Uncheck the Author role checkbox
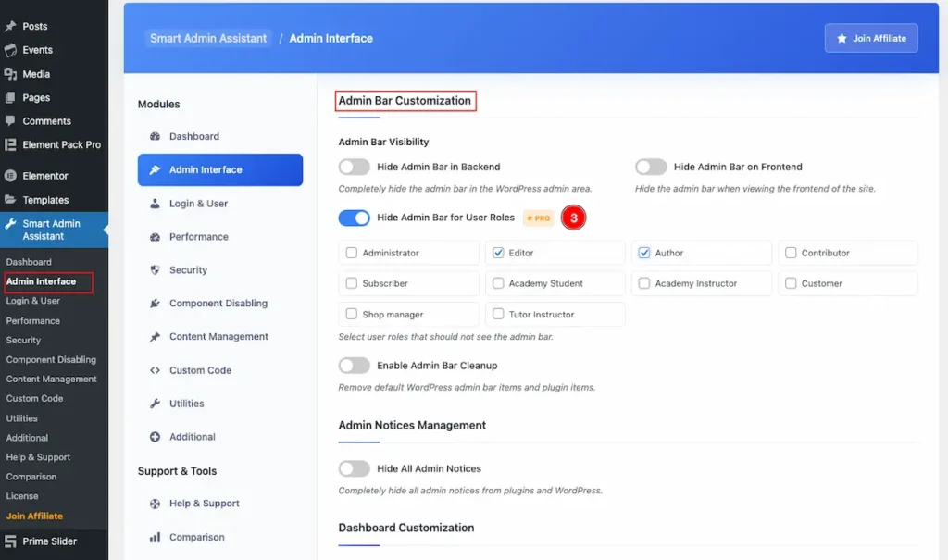 tap(644, 253)
